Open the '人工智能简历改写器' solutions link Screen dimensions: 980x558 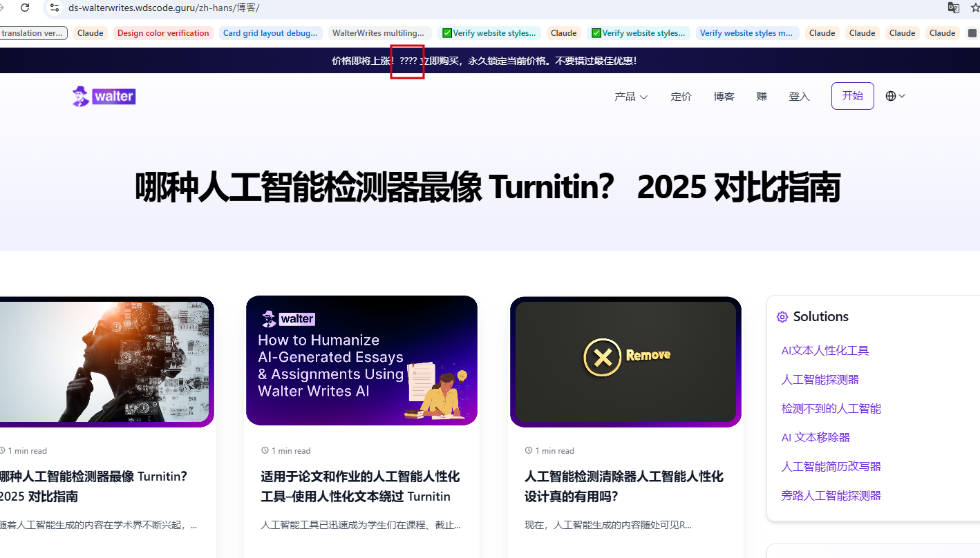(x=831, y=466)
